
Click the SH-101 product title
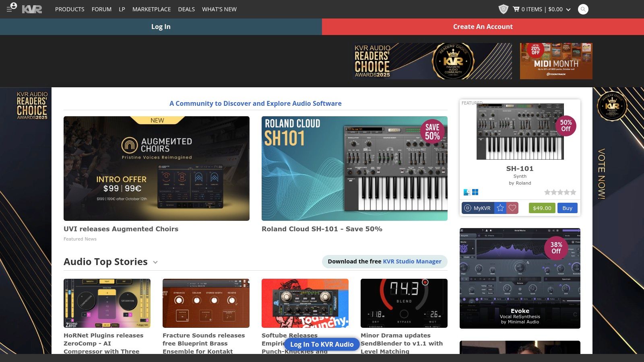click(x=520, y=169)
